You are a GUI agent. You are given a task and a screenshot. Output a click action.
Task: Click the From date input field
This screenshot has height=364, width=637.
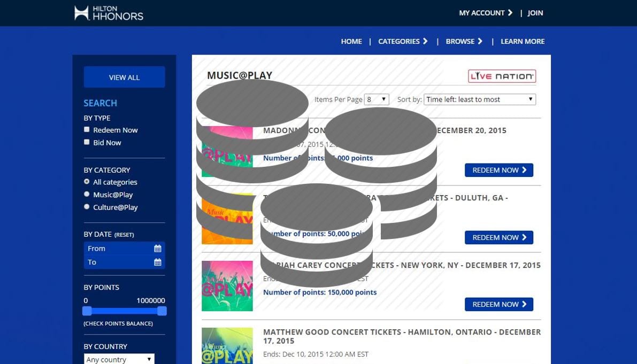(x=124, y=249)
